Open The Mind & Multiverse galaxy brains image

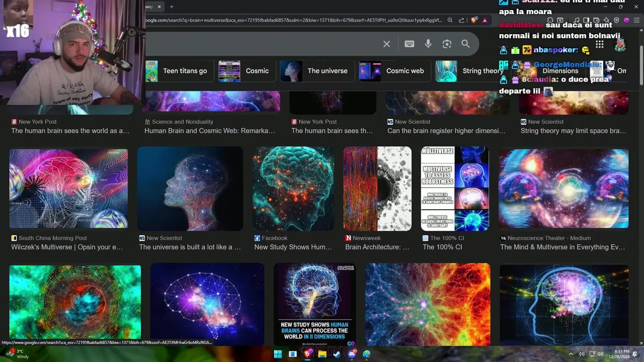[x=563, y=189]
